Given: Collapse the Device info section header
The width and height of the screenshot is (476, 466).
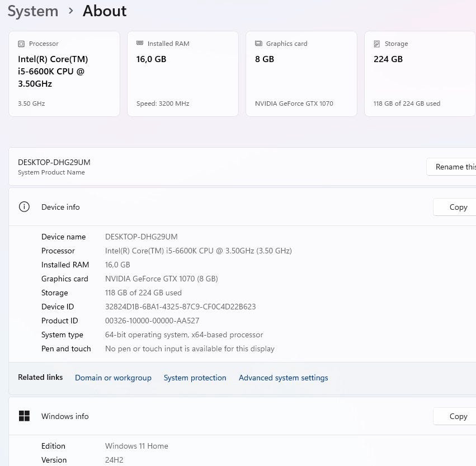Looking at the screenshot, I should [242, 207].
